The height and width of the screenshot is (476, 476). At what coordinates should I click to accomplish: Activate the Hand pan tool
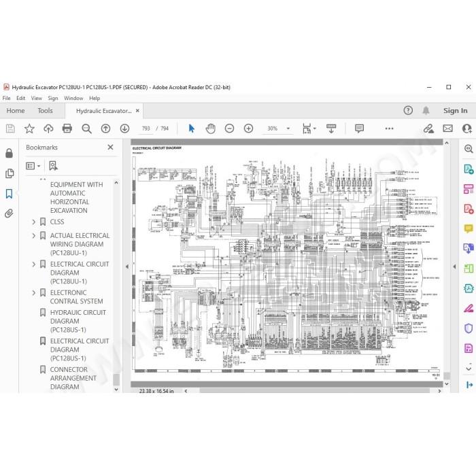click(210, 129)
